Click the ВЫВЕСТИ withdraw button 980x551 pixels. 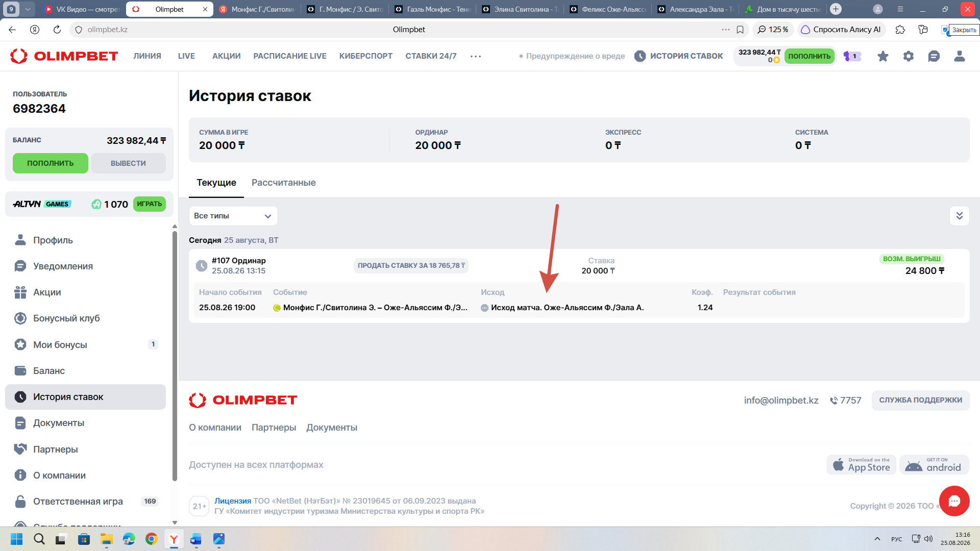(128, 163)
